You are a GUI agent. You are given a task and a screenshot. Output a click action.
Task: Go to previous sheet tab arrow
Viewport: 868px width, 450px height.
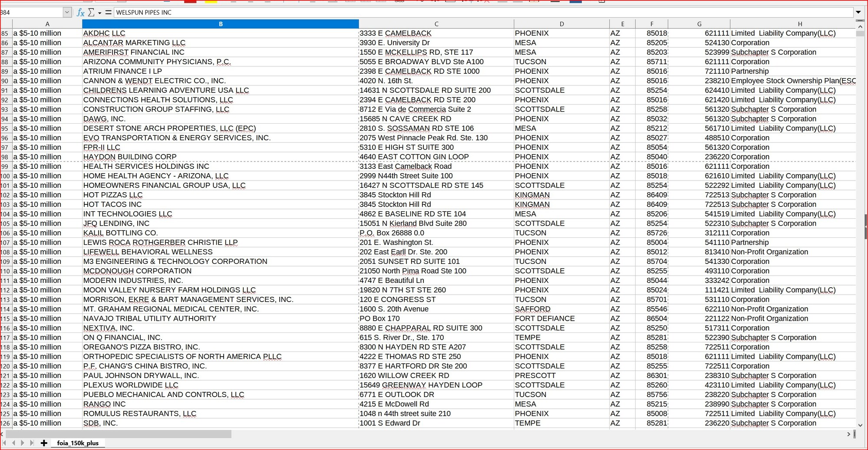click(x=13, y=443)
